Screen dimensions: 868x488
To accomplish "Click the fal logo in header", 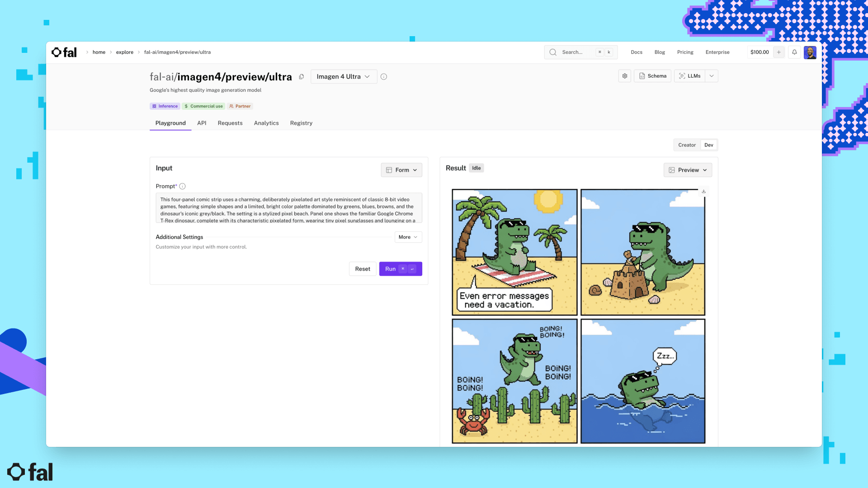I will pos(64,52).
